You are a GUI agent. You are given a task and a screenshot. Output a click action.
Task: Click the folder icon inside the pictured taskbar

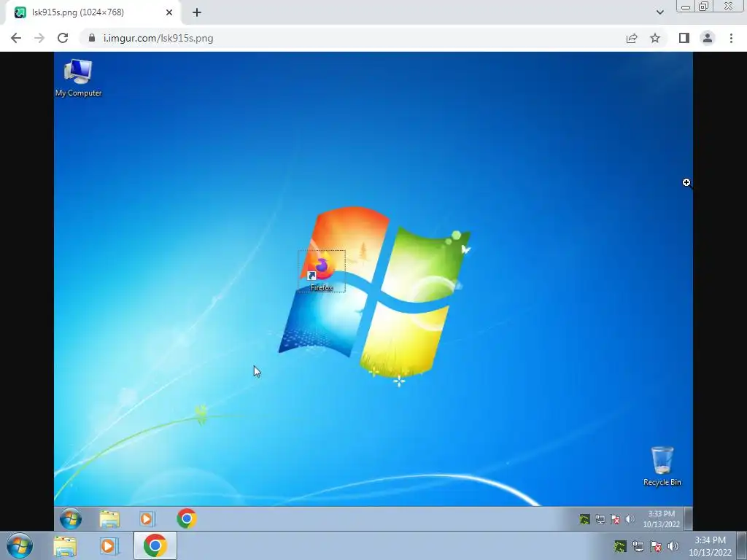[x=109, y=518]
